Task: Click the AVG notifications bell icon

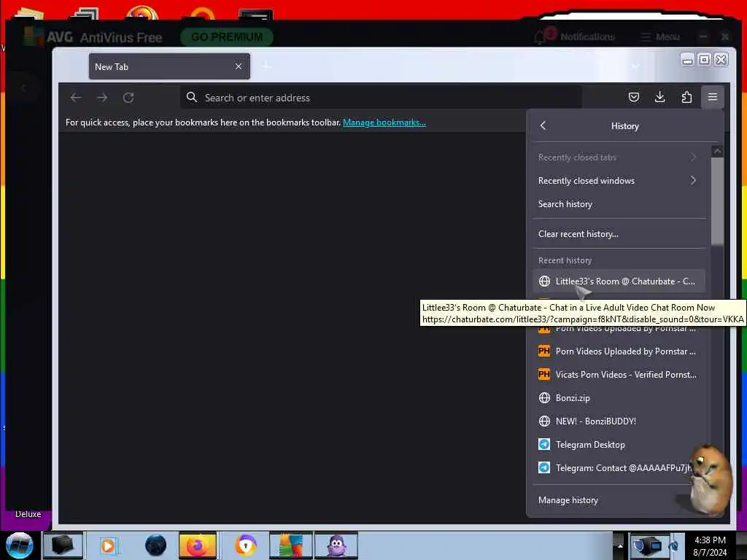Action: pyautogui.click(x=540, y=36)
